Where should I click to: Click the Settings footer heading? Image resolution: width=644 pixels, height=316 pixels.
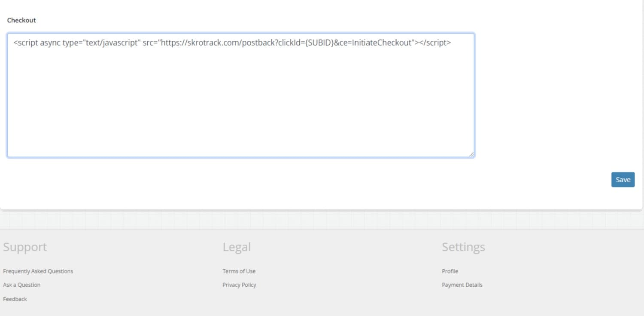tap(463, 247)
